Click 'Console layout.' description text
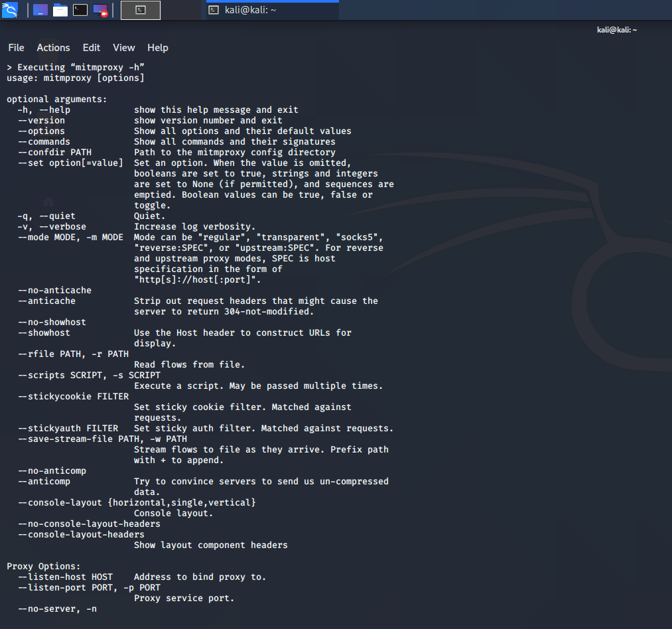 [x=173, y=514]
